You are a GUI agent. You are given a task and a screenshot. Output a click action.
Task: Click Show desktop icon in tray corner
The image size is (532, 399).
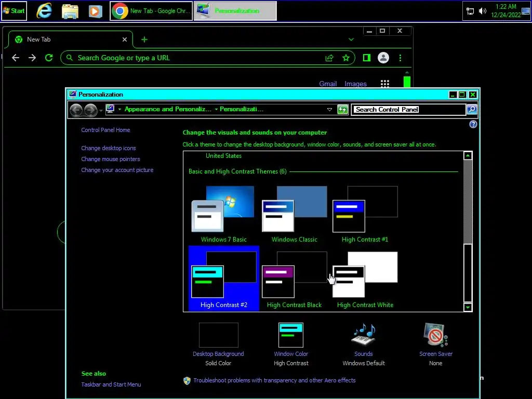pos(526,11)
